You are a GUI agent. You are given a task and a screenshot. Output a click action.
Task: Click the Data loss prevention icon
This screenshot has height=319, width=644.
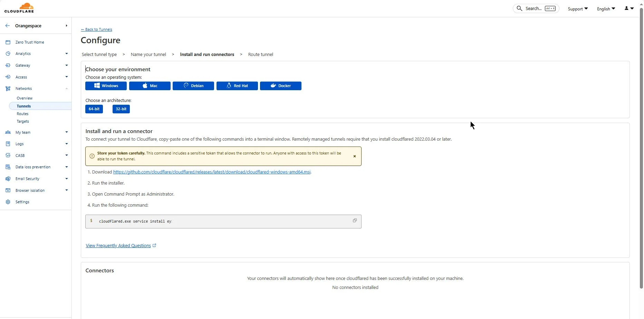8,167
